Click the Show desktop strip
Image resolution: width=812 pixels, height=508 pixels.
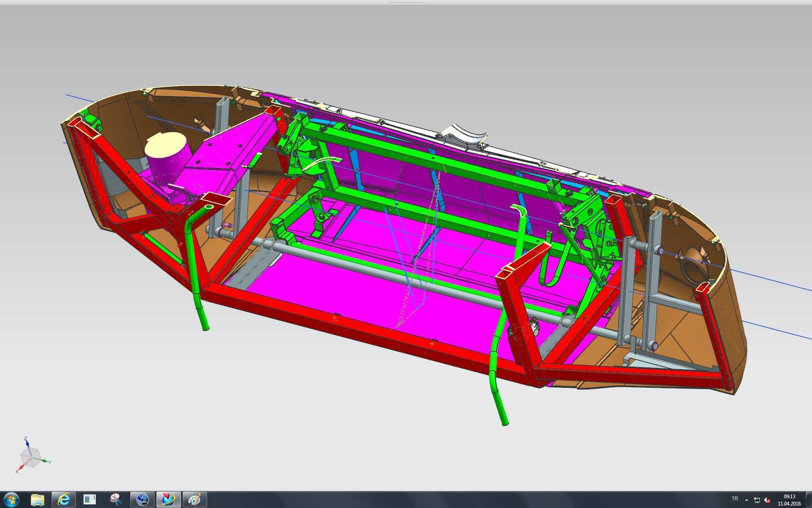(x=809, y=500)
